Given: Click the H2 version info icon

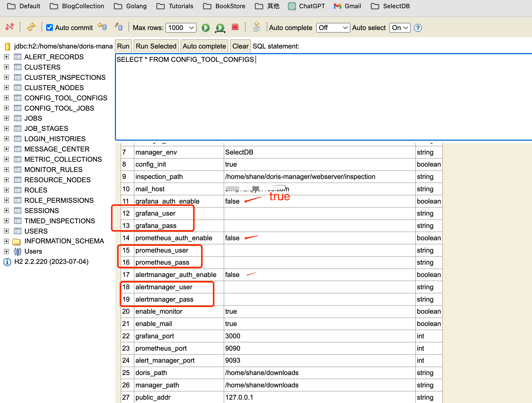Looking at the screenshot, I should [7, 262].
